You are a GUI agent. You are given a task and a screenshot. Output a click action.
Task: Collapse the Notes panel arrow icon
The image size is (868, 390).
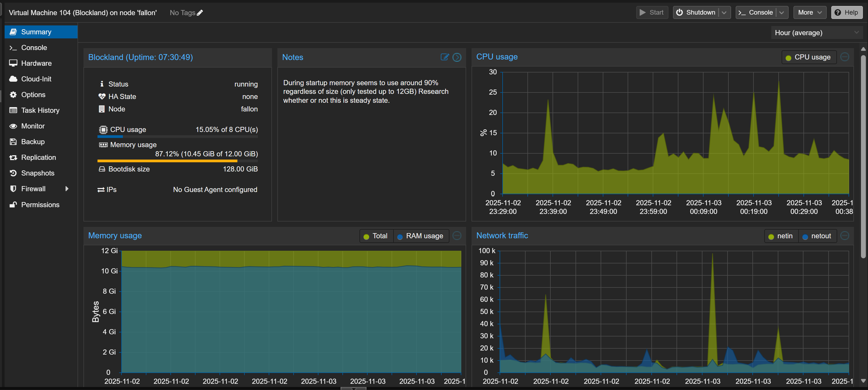457,57
